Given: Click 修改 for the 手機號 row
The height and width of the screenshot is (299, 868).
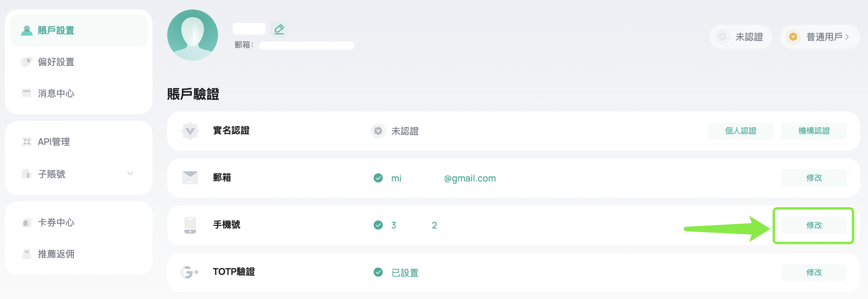Looking at the screenshot, I should tap(814, 225).
